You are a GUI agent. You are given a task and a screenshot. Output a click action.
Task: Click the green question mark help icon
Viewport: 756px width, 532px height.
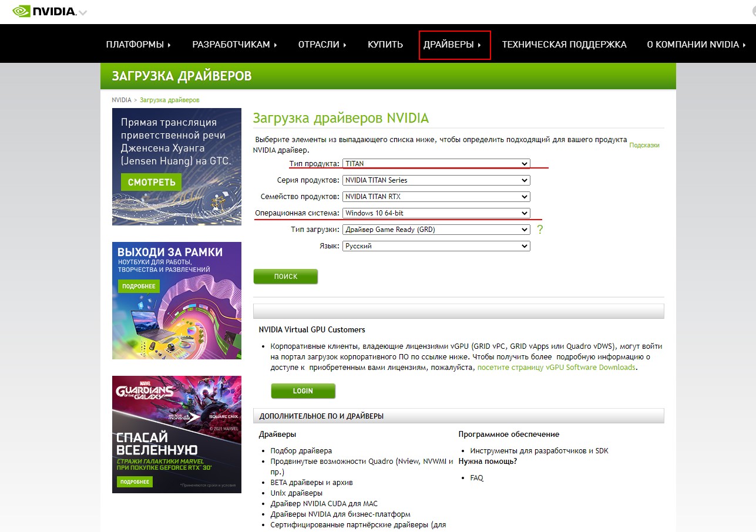[x=540, y=230]
